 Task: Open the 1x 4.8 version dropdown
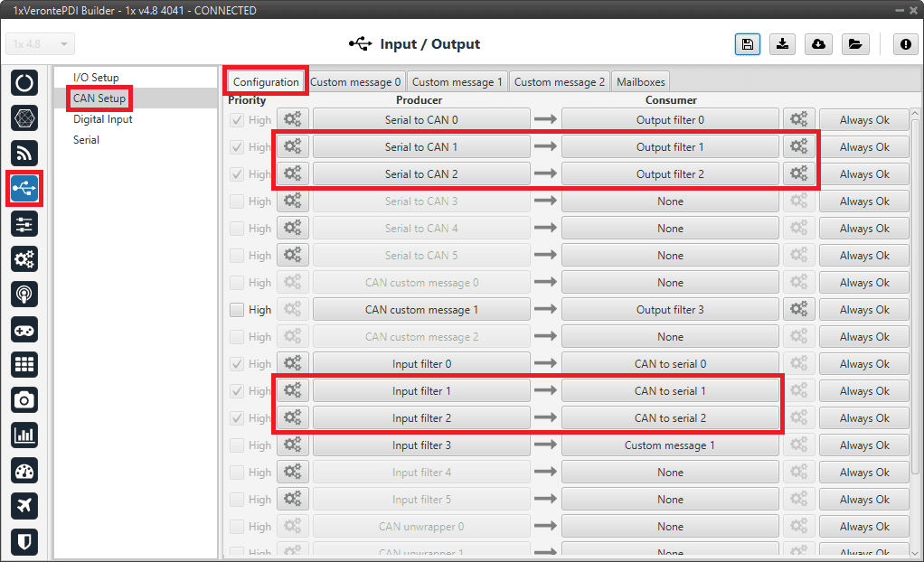[x=41, y=44]
